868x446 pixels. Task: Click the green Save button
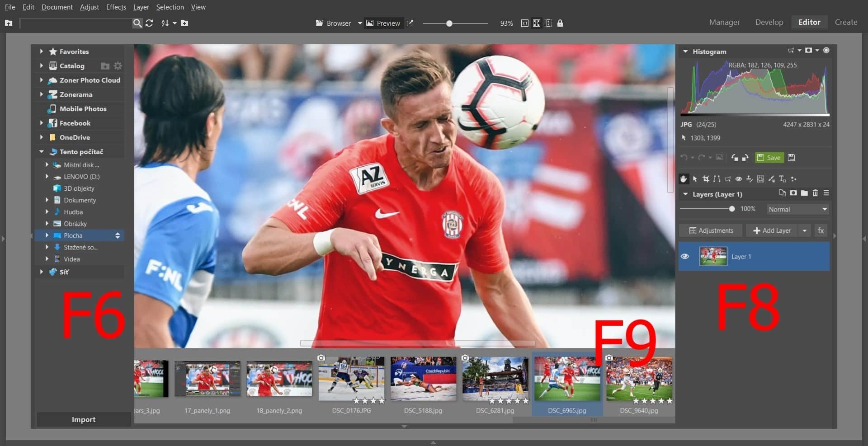769,158
